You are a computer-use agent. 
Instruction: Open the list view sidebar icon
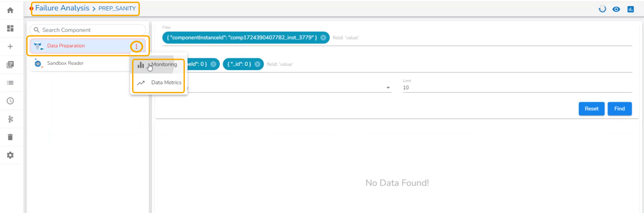[x=10, y=83]
